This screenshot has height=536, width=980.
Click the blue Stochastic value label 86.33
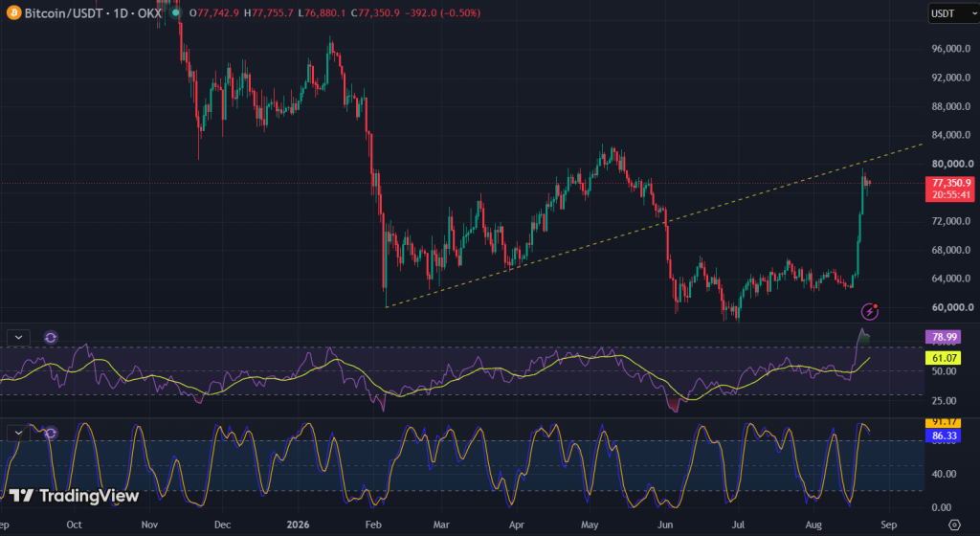pyautogui.click(x=944, y=435)
